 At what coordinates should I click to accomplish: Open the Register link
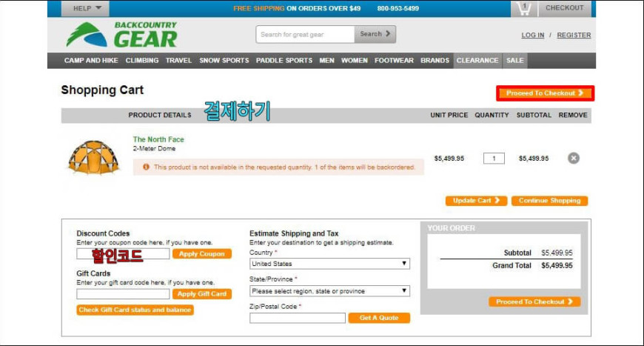[574, 36]
